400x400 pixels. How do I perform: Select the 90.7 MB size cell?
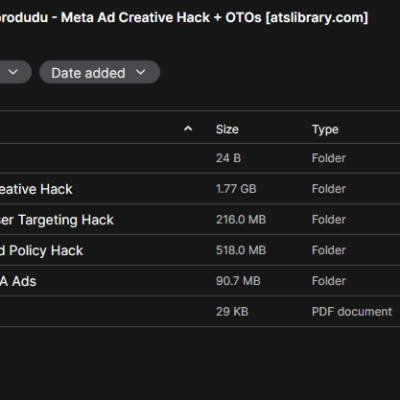point(238,281)
